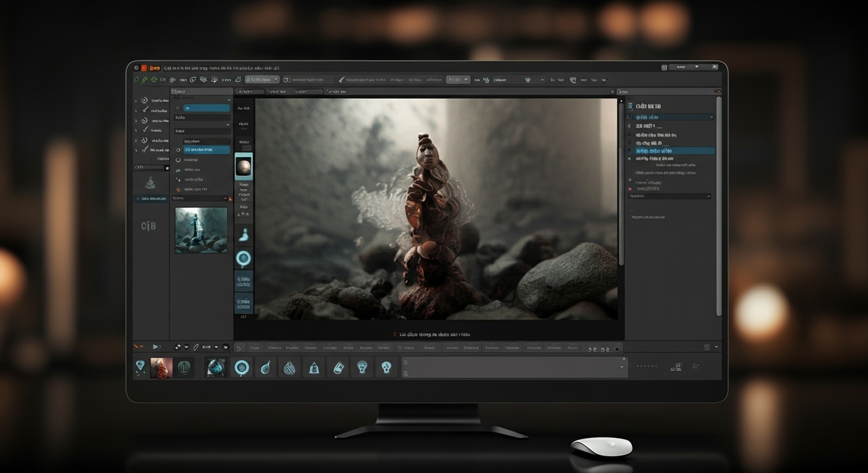Screen dimensions: 868x473
Task: Enable the small checkbox above the blue slider
Action: (x=178, y=108)
